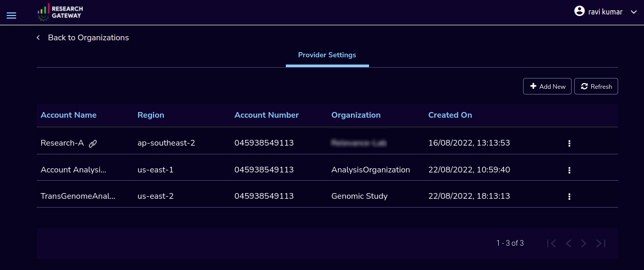
Task: Select the Genomic Study organization cell
Action: point(359,196)
